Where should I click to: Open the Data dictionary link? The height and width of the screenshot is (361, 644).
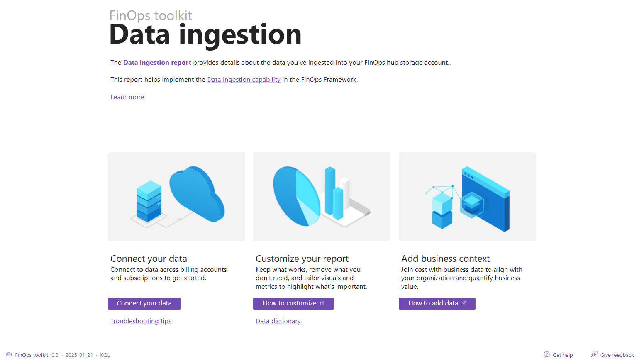click(278, 321)
